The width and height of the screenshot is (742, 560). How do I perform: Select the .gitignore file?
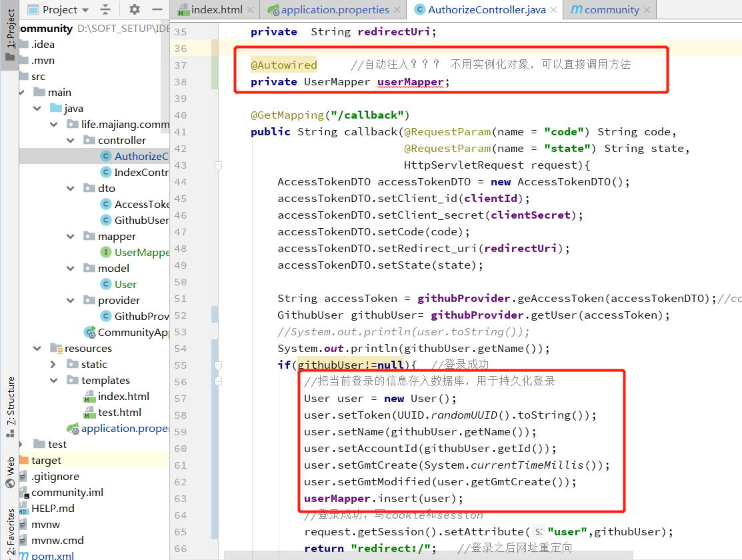pyautogui.click(x=49, y=476)
